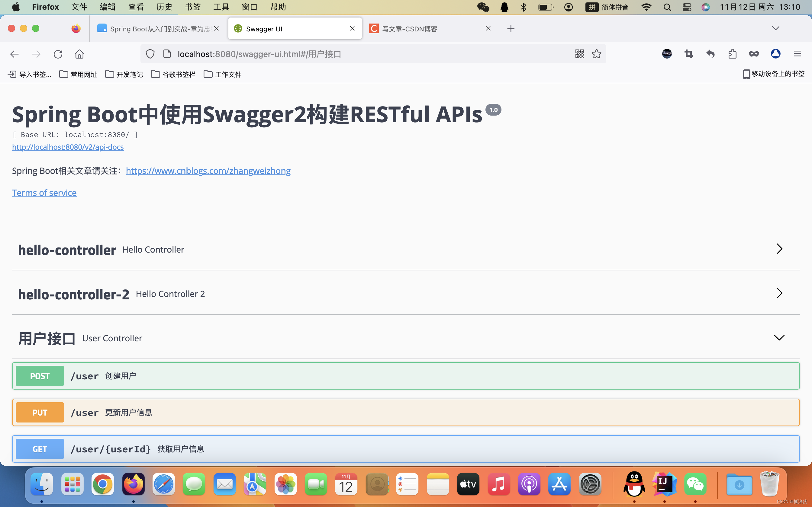Click the home icon in toolbar

coord(79,54)
